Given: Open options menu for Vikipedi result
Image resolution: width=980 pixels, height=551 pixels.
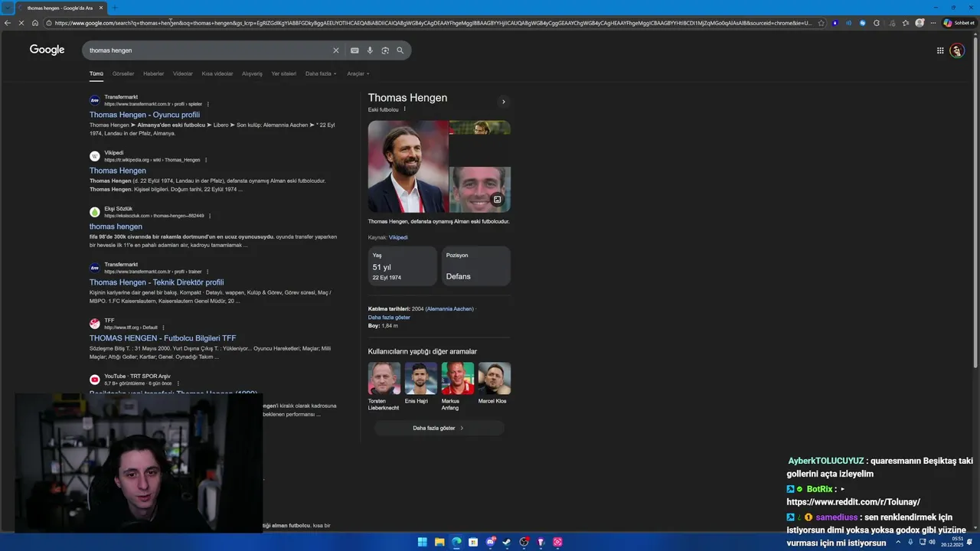Looking at the screenshot, I should [x=205, y=160].
